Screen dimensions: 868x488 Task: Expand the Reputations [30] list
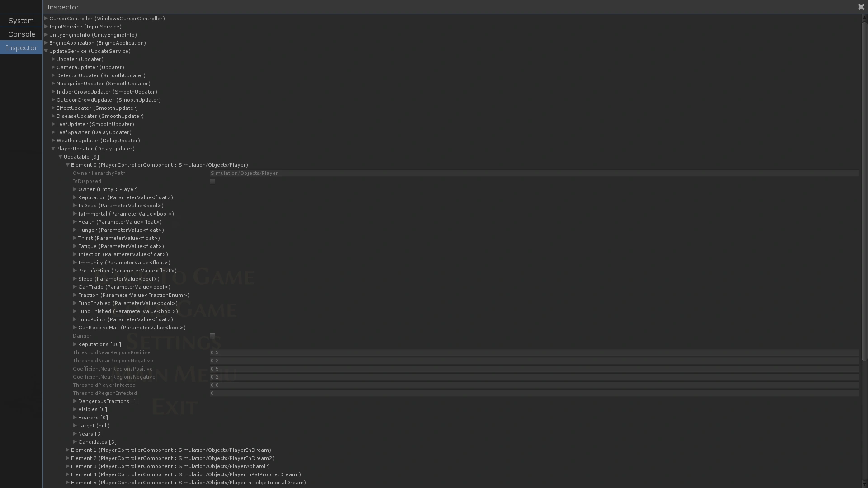pyautogui.click(x=75, y=344)
